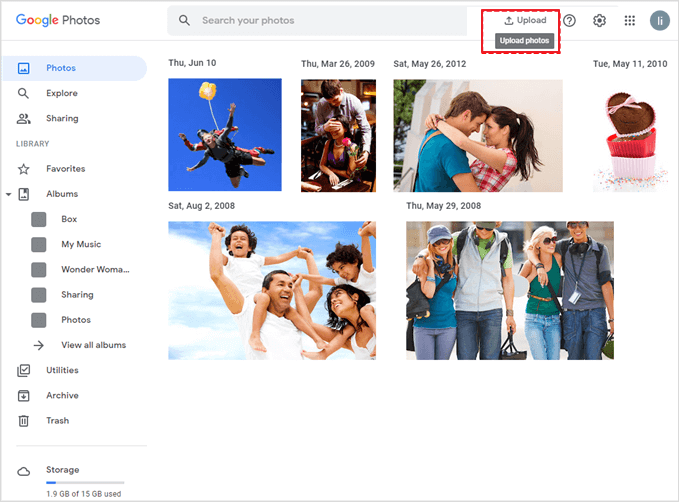Viewport: 679px width, 502px height.
Task: Open Settings gear icon
Action: click(x=599, y=21)
